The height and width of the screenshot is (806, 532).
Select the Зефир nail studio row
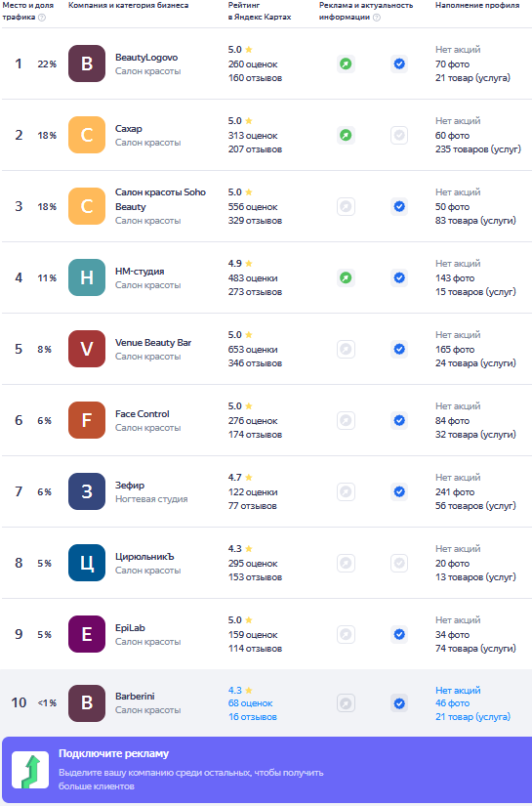click(x=267, y=491)
